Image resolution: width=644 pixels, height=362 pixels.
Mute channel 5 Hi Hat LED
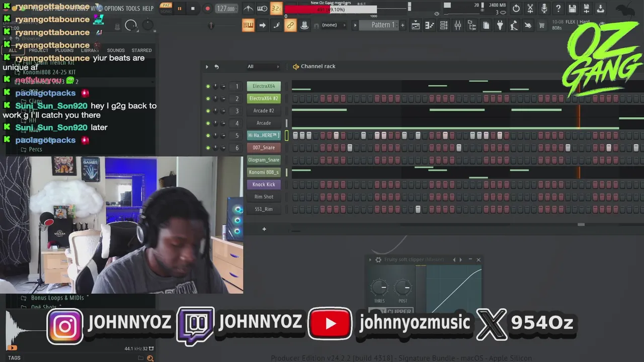(208, 135)
